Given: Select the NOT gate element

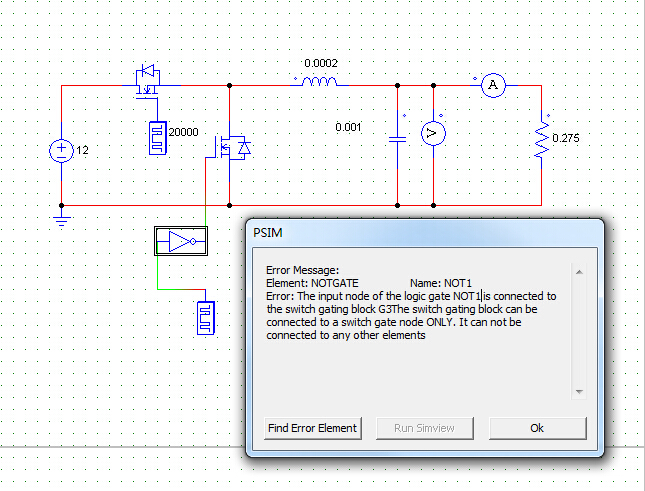Looking at the screenshot, I should pyautogui.click(x=181, y=241).
